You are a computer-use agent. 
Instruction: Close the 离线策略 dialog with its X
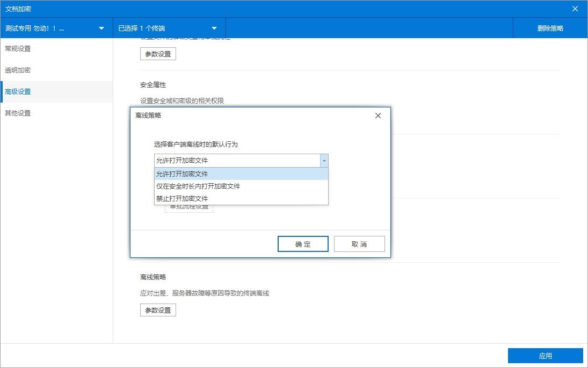[x=378, y=115]
